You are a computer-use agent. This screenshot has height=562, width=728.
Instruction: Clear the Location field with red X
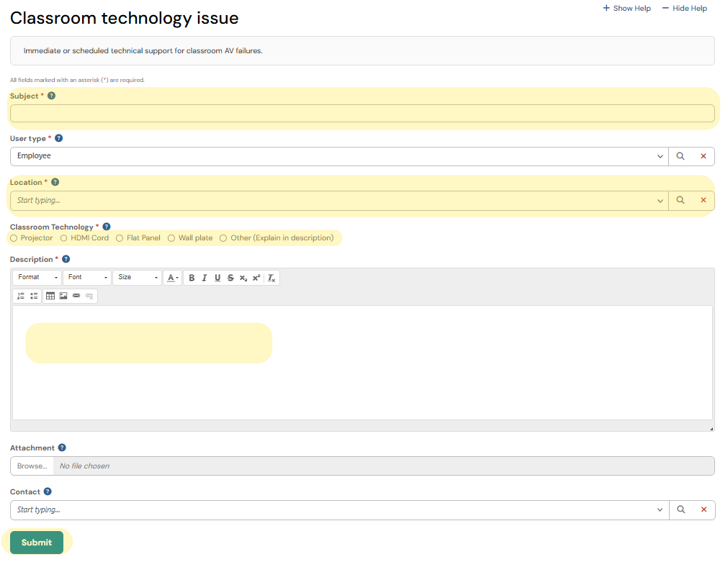(x=704, y=200)
